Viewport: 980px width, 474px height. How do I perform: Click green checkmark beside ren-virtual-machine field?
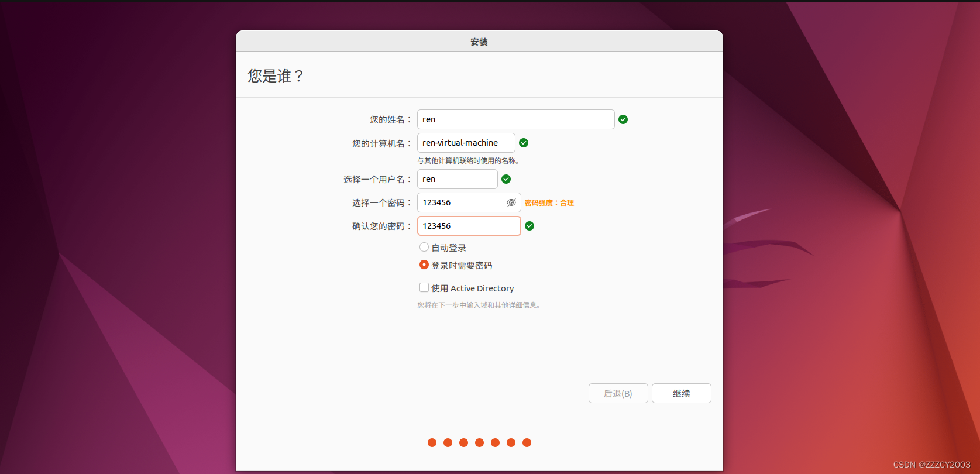tap(524, 143)
